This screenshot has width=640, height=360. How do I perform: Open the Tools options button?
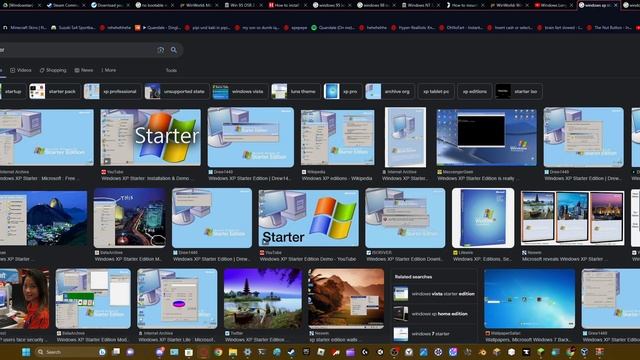coord(171,70)
